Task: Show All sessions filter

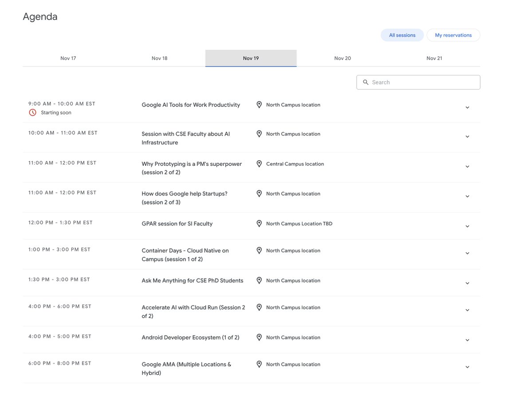Action: (402, 35)
